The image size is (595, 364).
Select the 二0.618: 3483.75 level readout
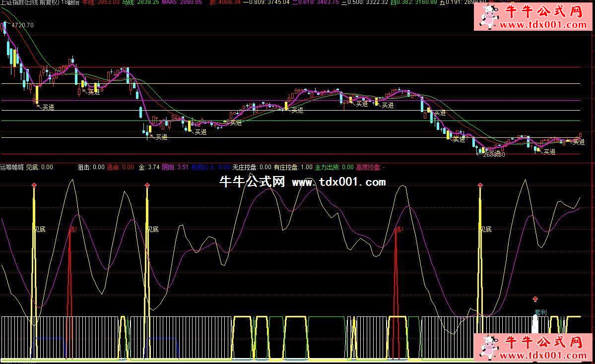pyautogui.click(x=316, y=2)
